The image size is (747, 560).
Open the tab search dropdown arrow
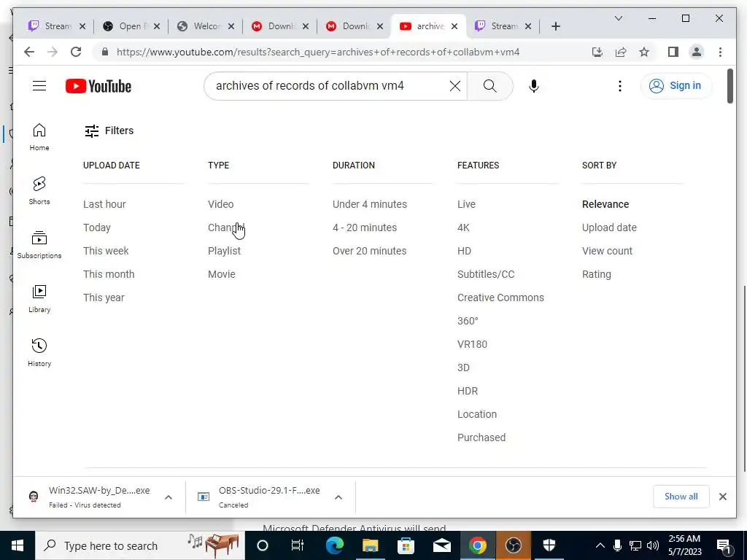pyautogui.click(x=619, y=18)
